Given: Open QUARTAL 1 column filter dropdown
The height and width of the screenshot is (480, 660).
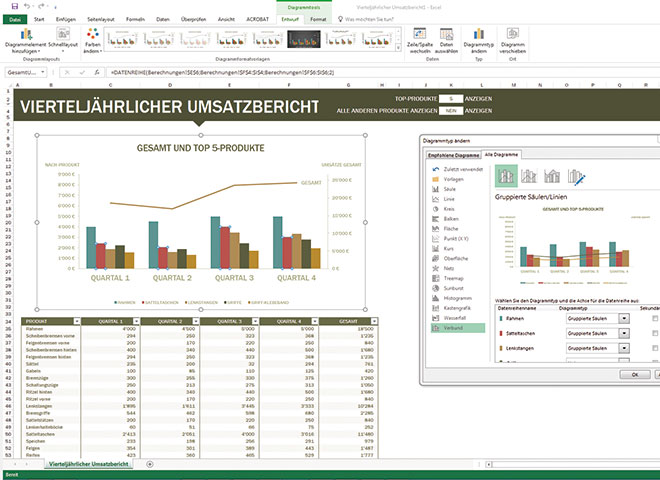Looking at the screenshot, I should 136,321.
